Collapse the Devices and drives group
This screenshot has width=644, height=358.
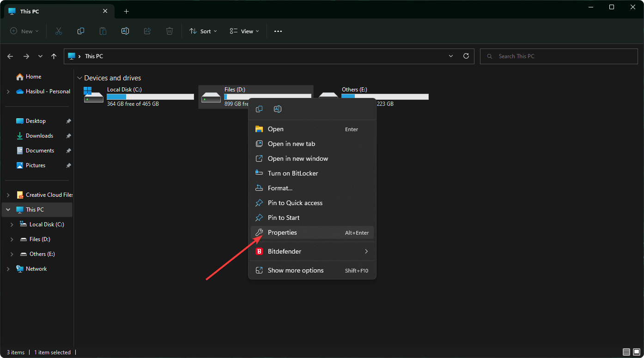point(80,78)
